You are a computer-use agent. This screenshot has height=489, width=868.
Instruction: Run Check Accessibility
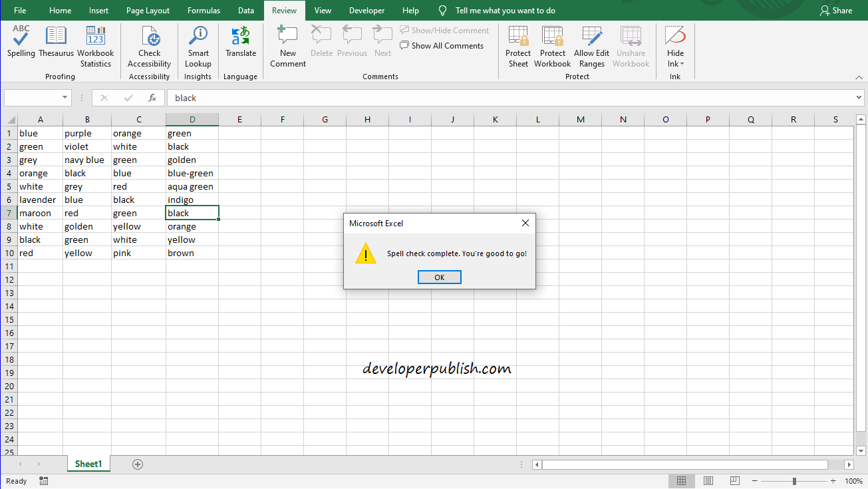coord(149,47)
